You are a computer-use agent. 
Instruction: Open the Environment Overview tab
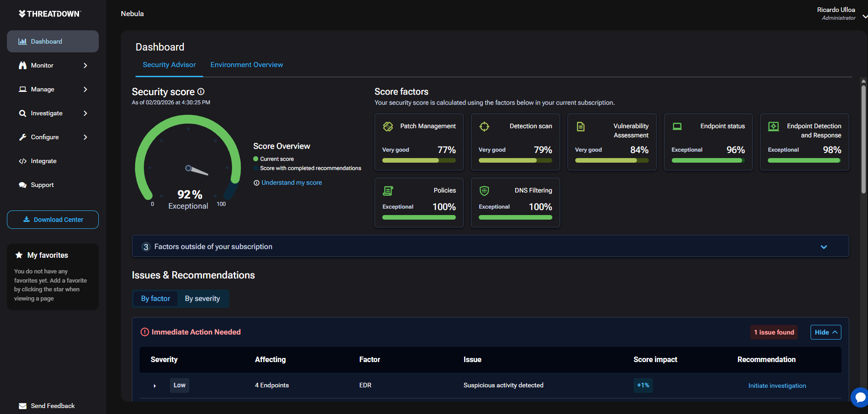tap(246, 65)
